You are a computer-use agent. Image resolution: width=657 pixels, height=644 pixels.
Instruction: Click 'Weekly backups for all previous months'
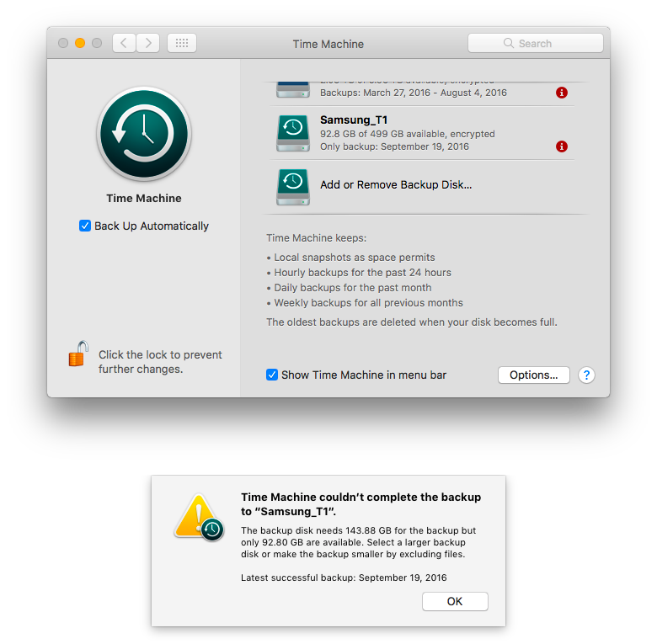(x=368, y=303)
